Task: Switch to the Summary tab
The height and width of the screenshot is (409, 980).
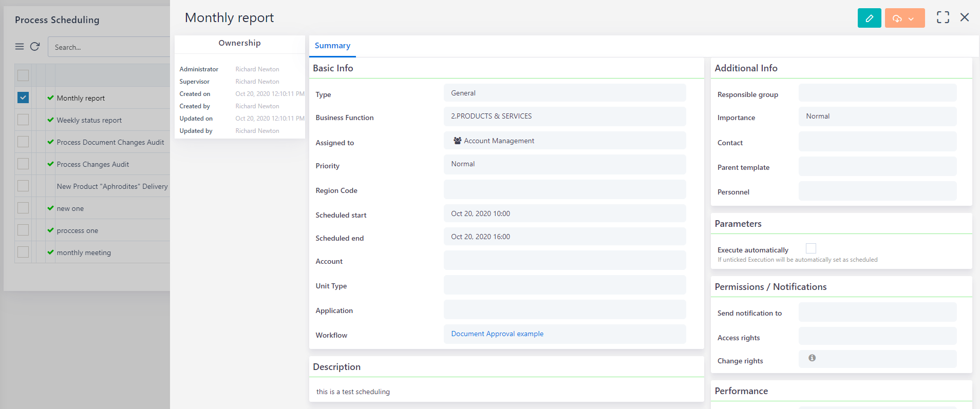Action: tap(332, 46)
